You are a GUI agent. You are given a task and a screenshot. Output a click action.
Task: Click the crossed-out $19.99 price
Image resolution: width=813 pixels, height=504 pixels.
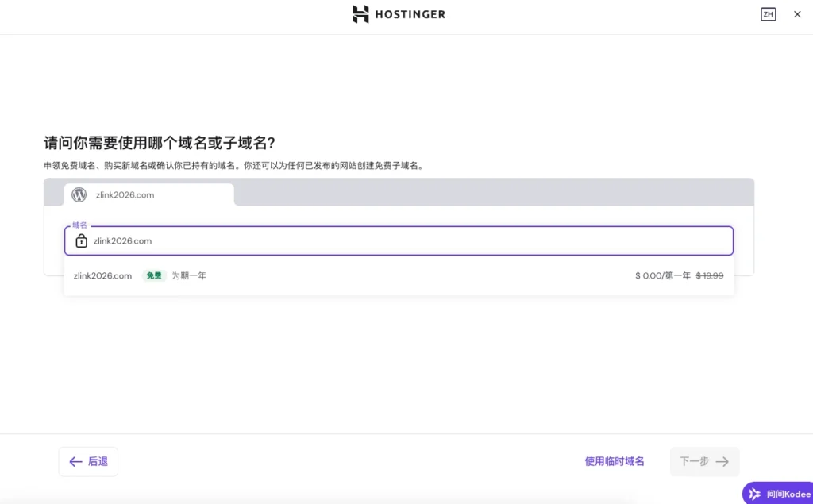pyautogui.click(x=709, y=276)
